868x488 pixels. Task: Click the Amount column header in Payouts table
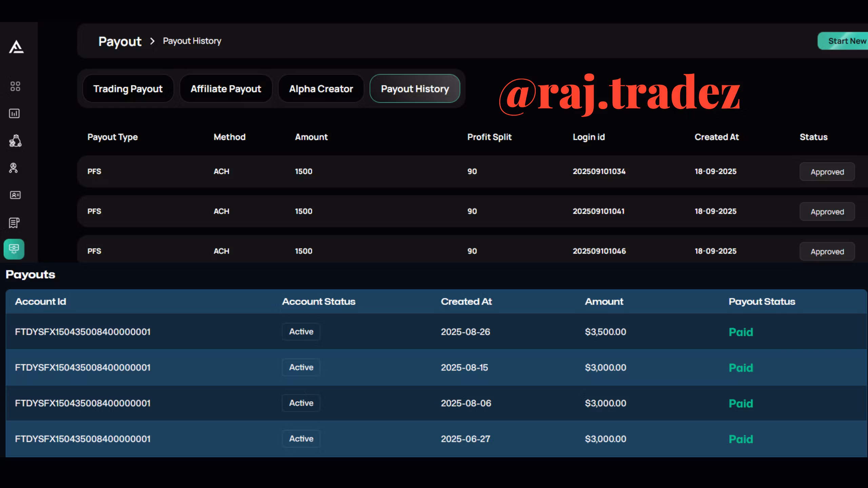pos(604,302)
